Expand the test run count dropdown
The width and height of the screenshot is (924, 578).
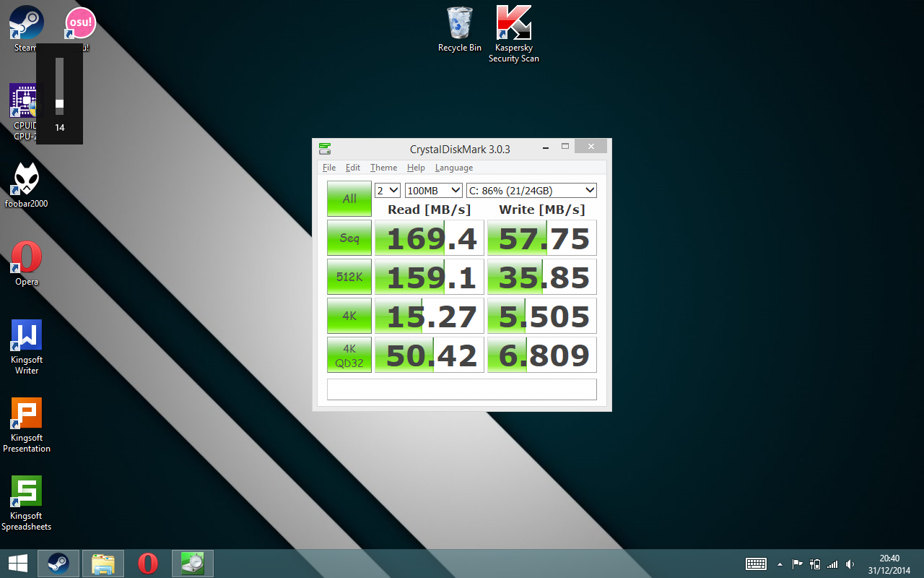pos(388,190)
